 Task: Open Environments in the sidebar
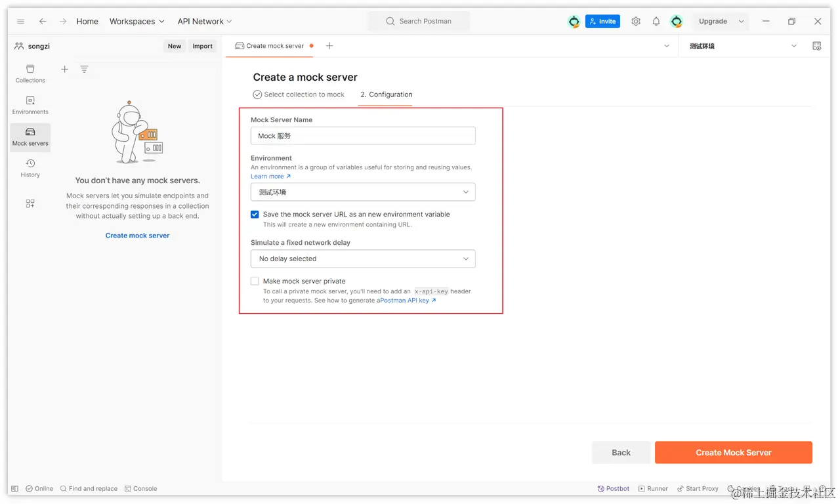[x=30, y=105]
